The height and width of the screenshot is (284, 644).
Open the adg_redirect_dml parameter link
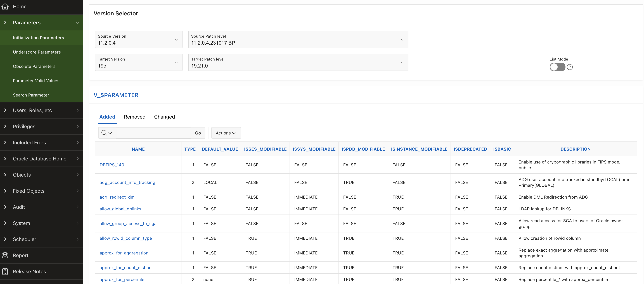(x=117, y=197)
